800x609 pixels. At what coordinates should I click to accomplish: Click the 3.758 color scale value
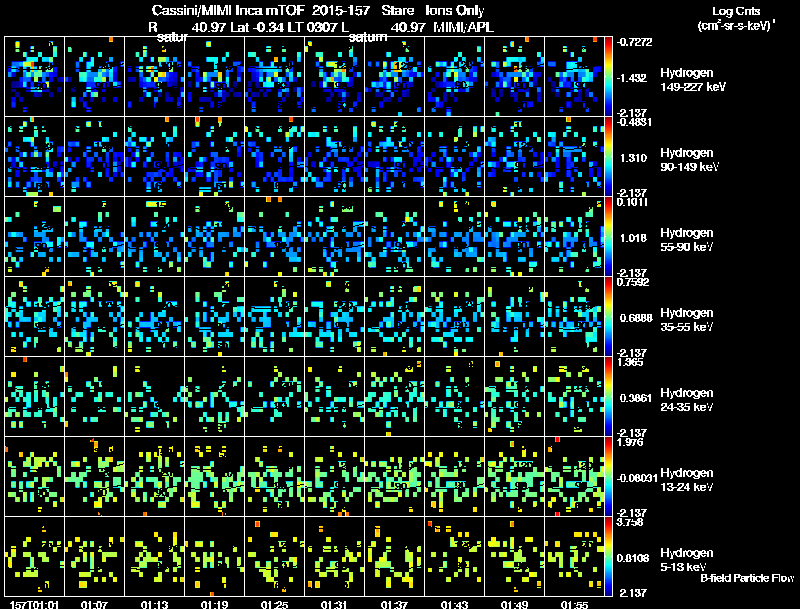pyautogui.click(x=630, y=522)
